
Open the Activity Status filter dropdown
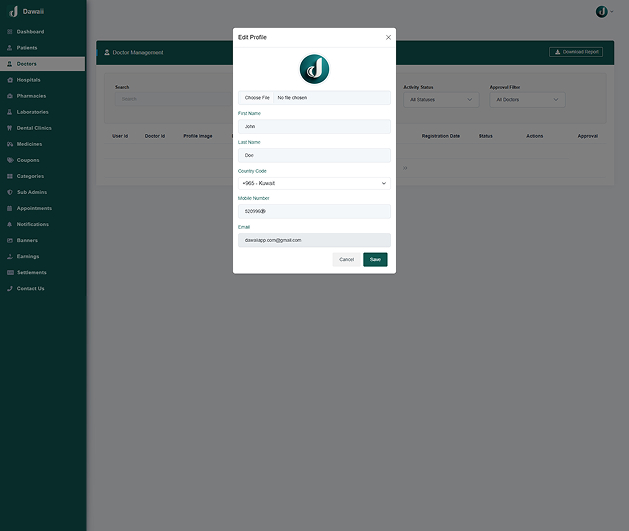tap(441, 100)
